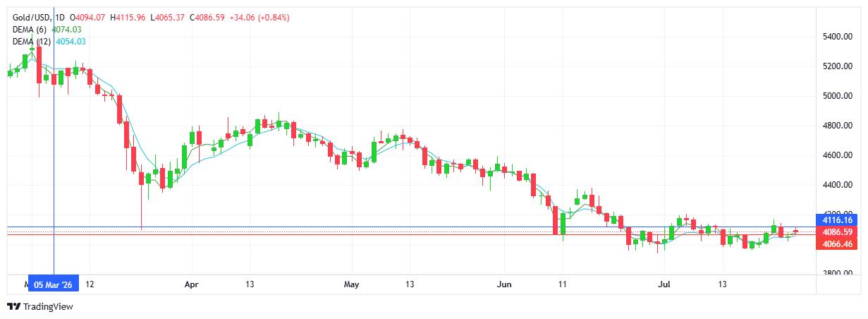Click the Apr label on time axis

pos(192,284)
